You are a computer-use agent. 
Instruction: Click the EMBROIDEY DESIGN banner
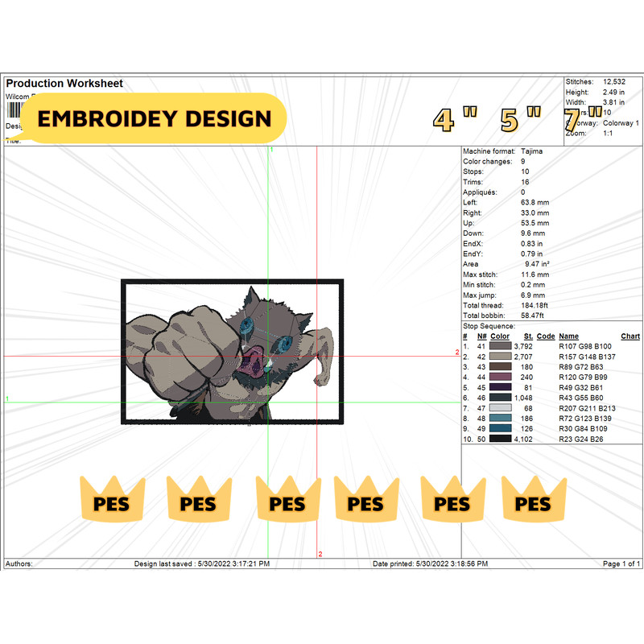click(x=155, y=118)
